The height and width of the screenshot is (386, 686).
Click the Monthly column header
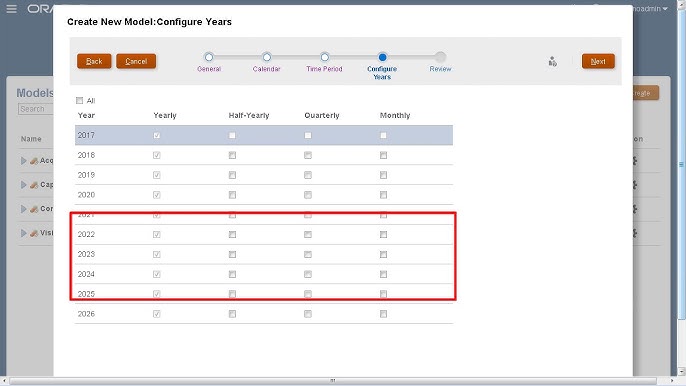point(395,116)
